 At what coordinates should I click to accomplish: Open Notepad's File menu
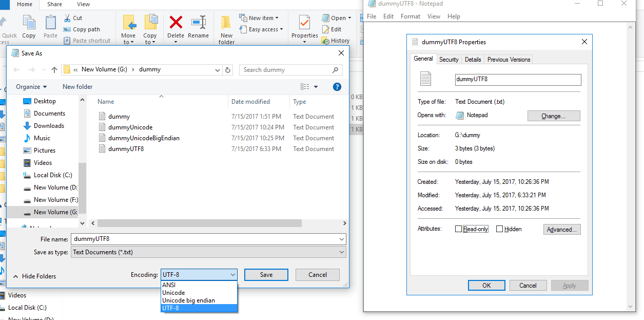(372, 16)
